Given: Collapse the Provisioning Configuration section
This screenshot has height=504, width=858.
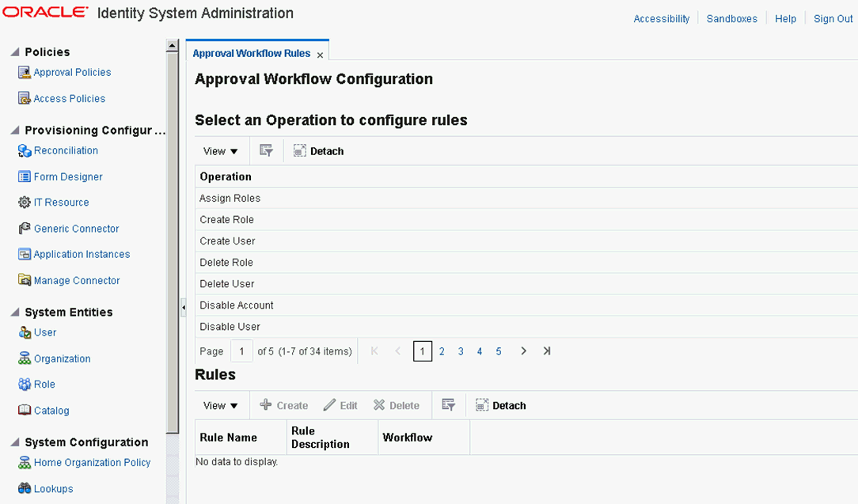Looking at the screenshot, I should point(15,131).
